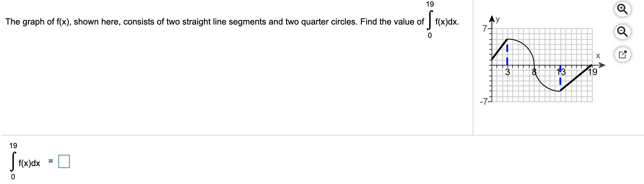Click the y axis arrow label
Viewport: 644px width, 184px height.
click(498, 20)
